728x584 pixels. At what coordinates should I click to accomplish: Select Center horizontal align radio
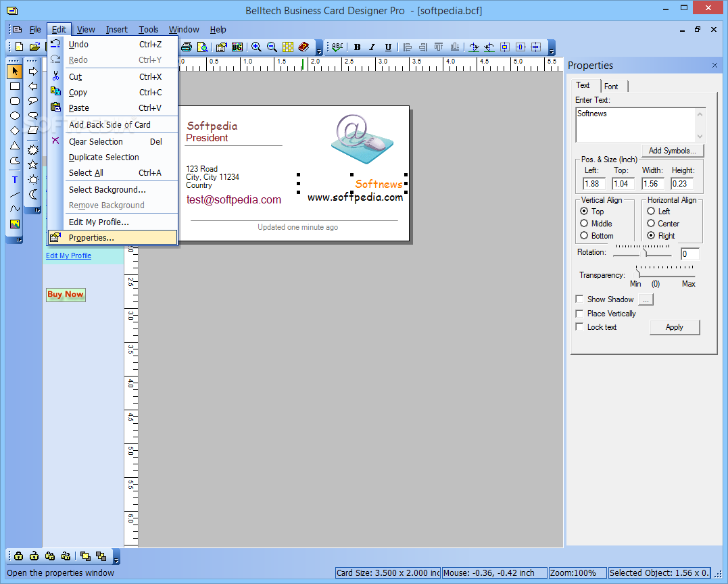click(651, 223)
